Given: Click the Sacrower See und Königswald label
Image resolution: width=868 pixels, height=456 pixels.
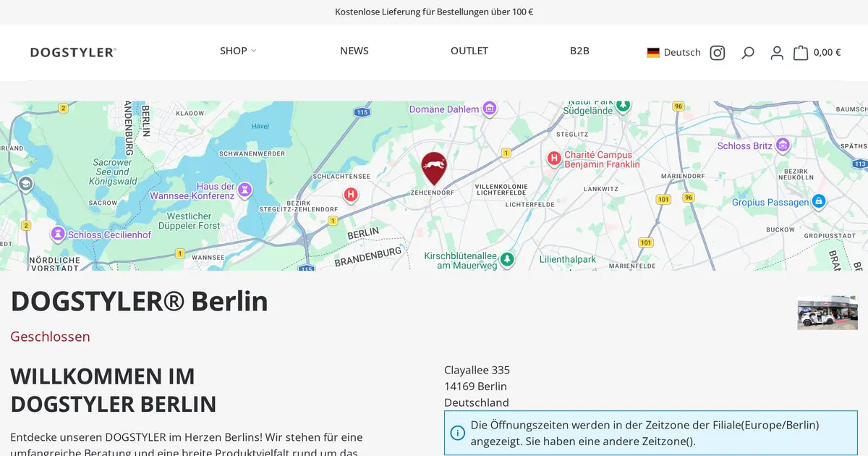Looking at the screenshot, I should click(112, 172).
